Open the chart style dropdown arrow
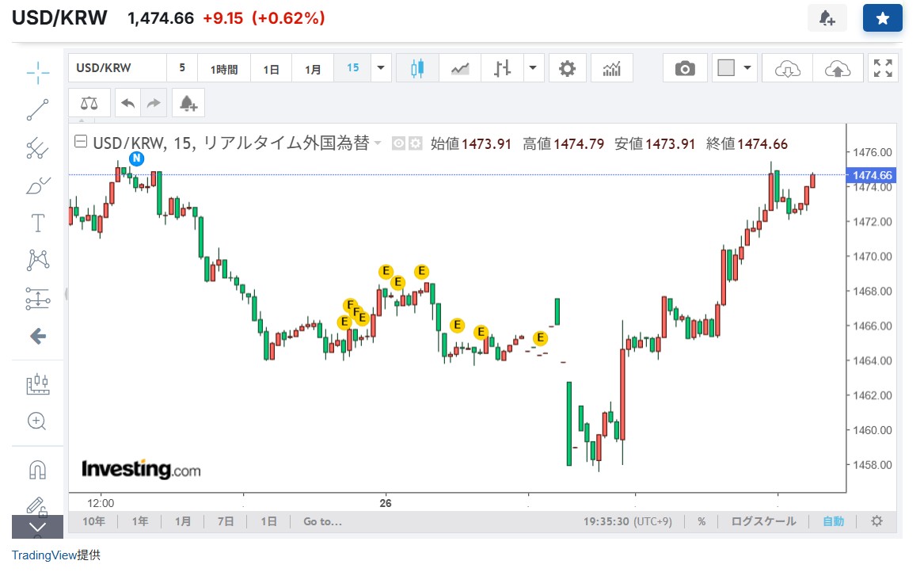 click(534, 69)
